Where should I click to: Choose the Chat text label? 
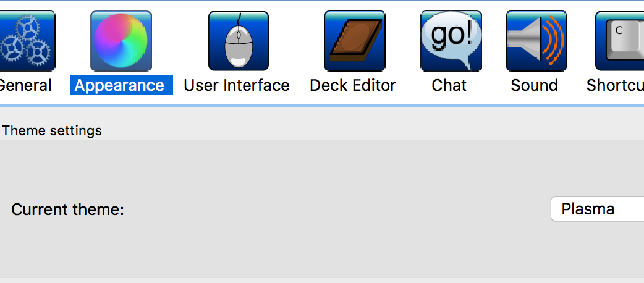[449, 85]
